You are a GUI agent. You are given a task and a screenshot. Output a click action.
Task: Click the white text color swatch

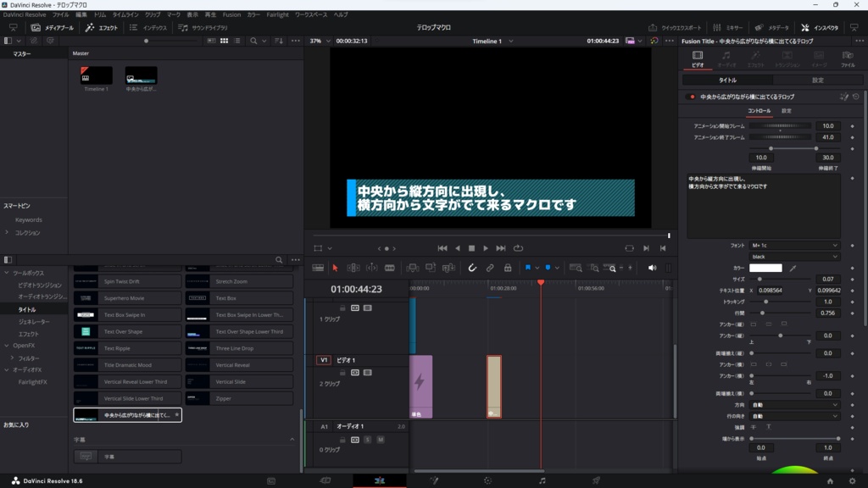765,268
